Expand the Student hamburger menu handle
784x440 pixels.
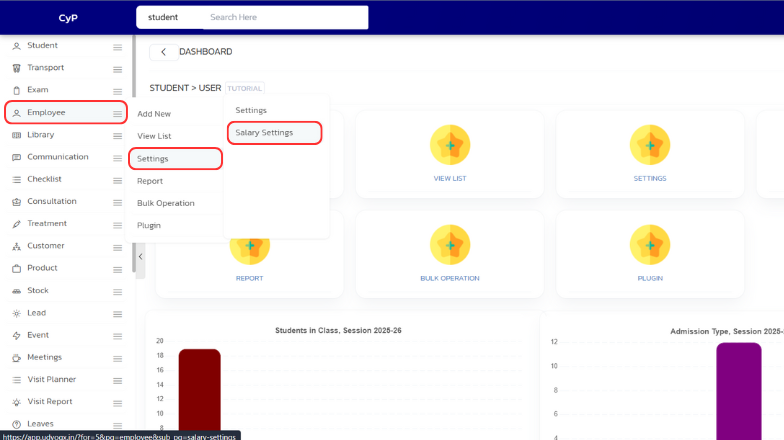pos(117,46)
